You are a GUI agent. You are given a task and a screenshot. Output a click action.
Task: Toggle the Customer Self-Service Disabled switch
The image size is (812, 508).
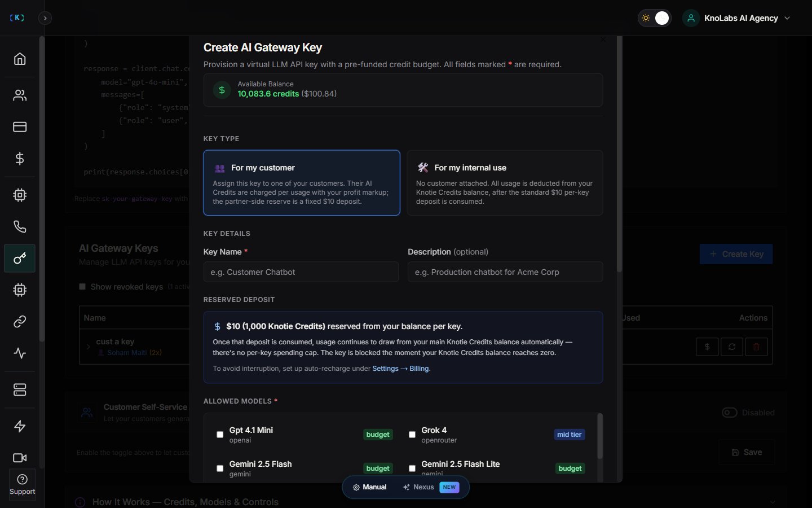(730, 413)
